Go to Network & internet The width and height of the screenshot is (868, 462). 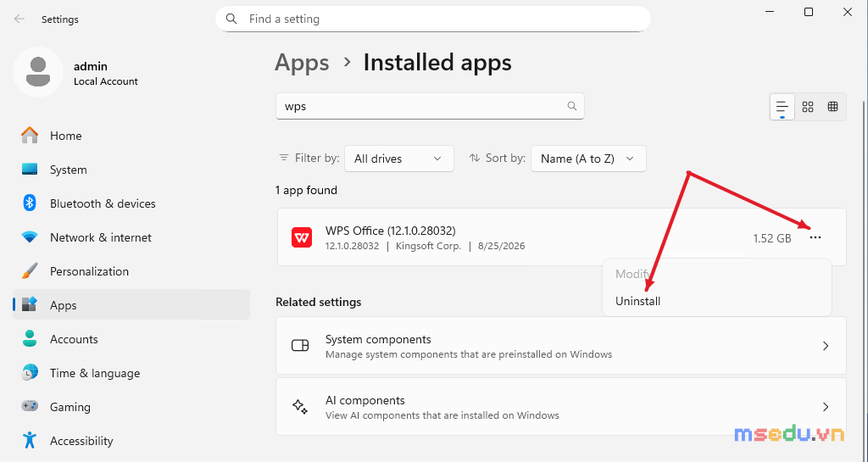[131, 237]
